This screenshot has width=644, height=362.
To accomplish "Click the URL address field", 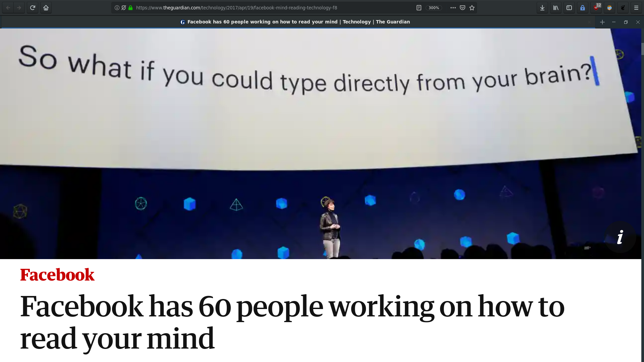I will click(268, 8).
